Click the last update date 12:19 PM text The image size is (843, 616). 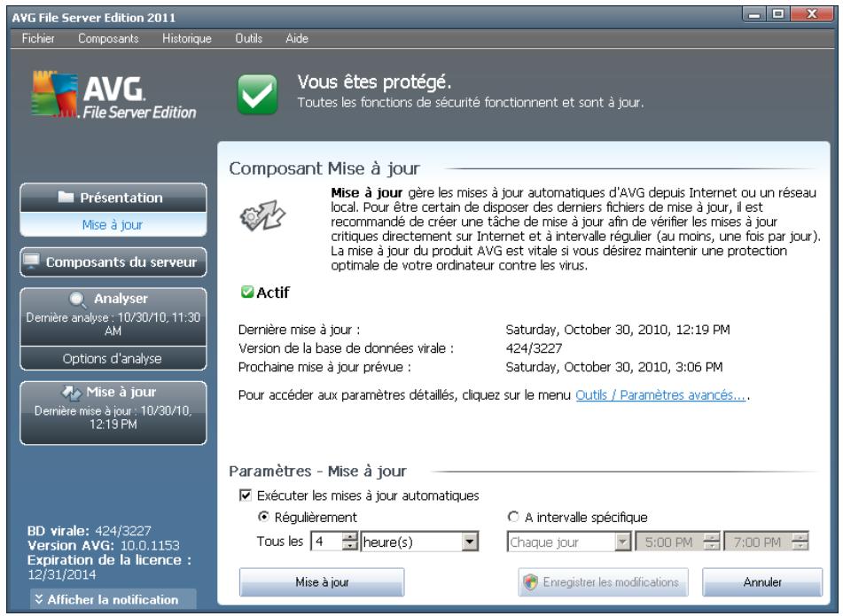tap(618, 330)
